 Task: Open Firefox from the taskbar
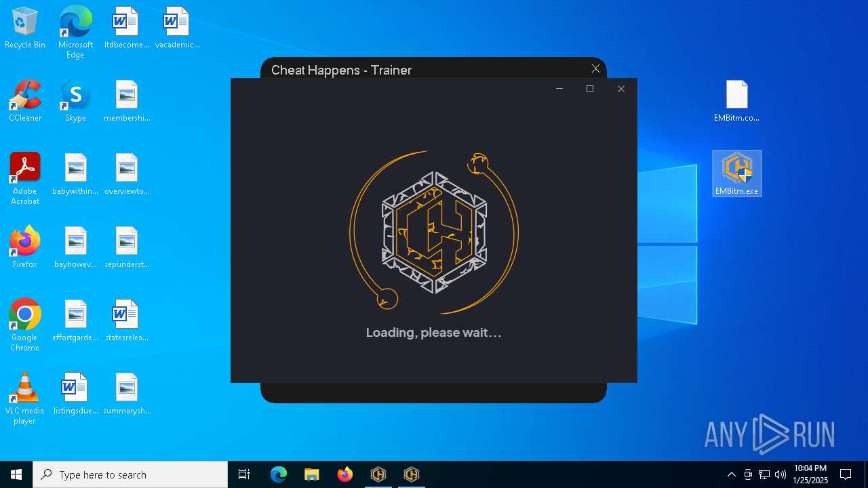click(x=345, y=474)
